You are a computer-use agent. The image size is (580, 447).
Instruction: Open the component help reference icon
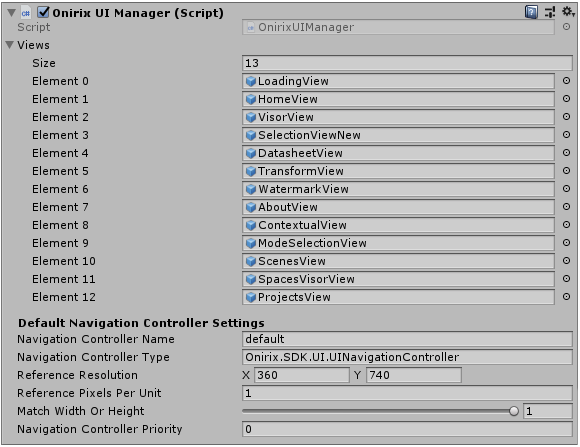pyautogui.click(x=531, y=12)
